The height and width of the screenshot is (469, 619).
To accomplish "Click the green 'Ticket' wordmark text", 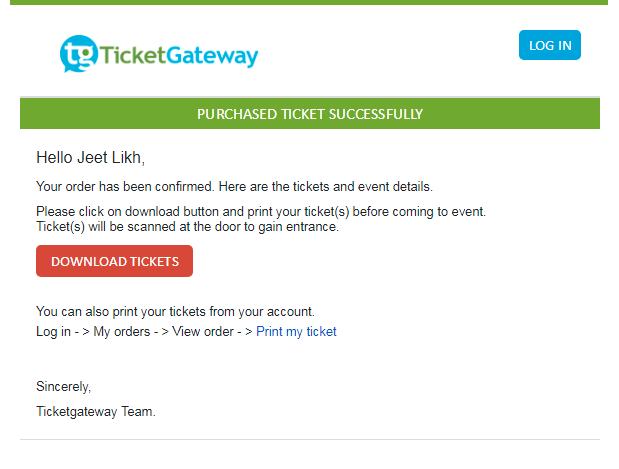I will 132,55.
